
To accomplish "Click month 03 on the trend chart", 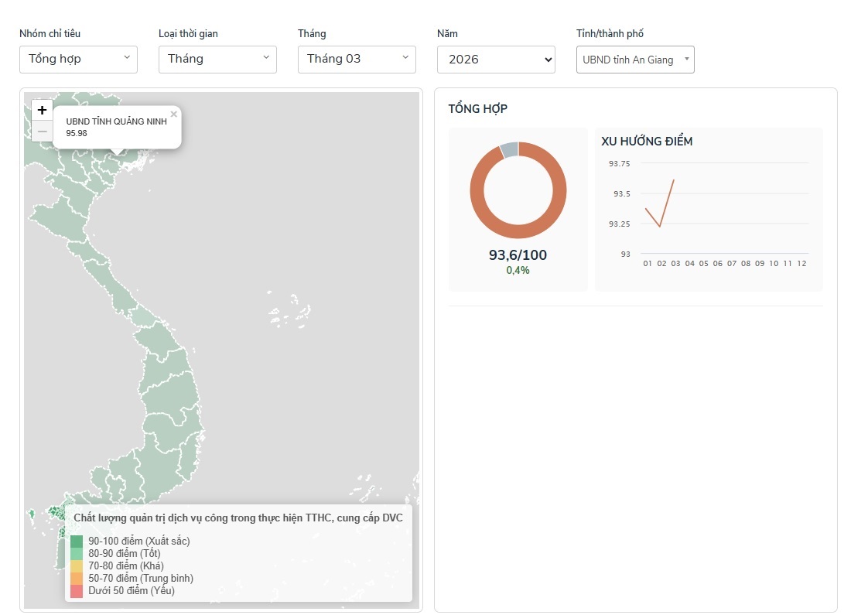I will click(x=675, y=264).
